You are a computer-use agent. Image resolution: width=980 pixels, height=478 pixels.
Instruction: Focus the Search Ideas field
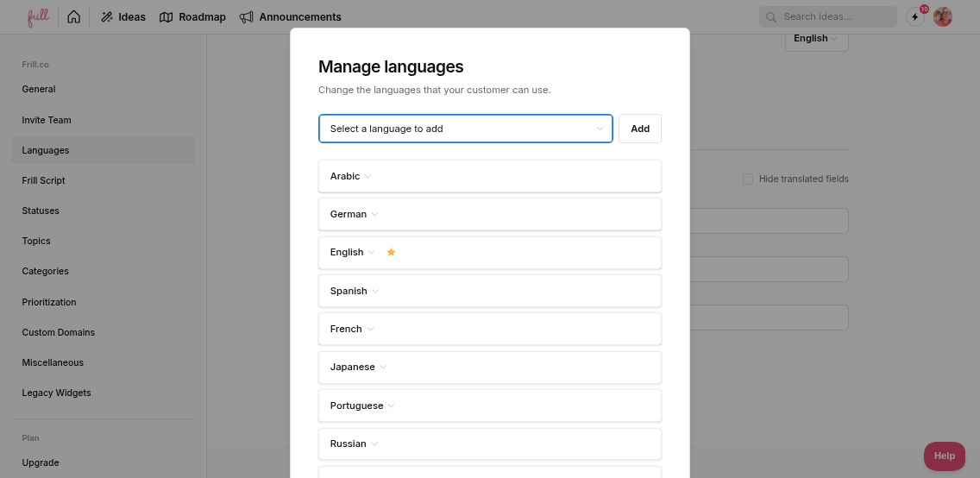click(x=828, y=17)
